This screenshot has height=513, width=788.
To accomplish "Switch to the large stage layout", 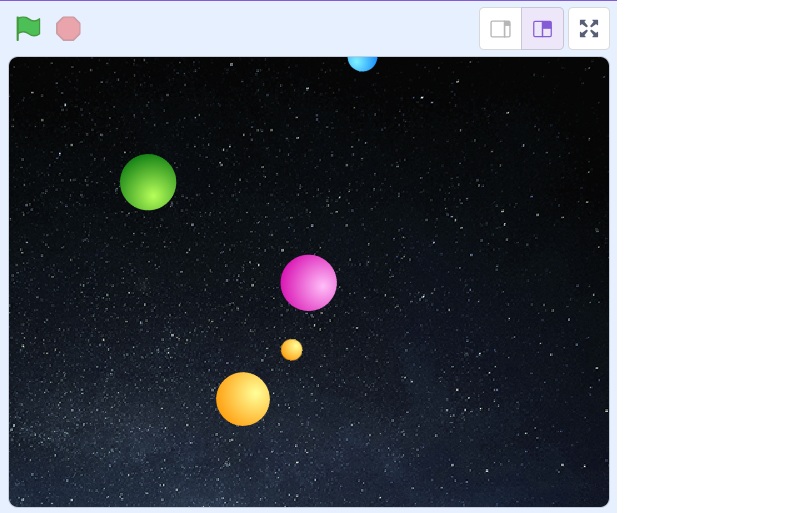I will 542,29.
